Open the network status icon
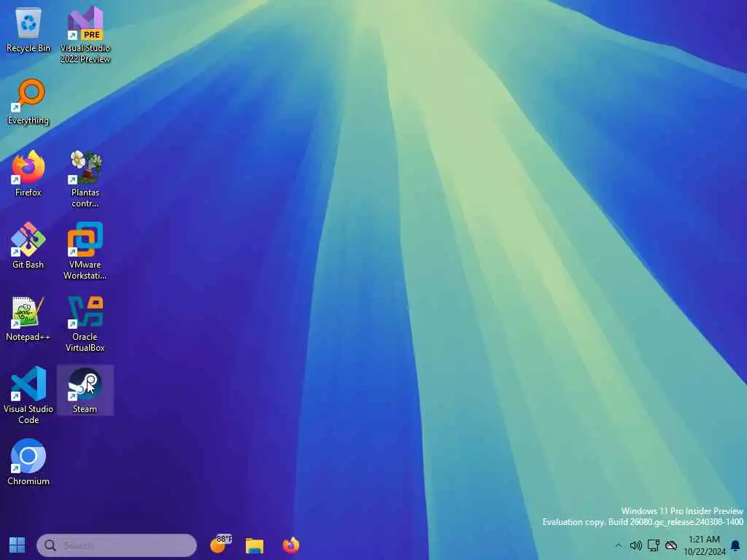The image size is (747, 560). click(653, 545)
